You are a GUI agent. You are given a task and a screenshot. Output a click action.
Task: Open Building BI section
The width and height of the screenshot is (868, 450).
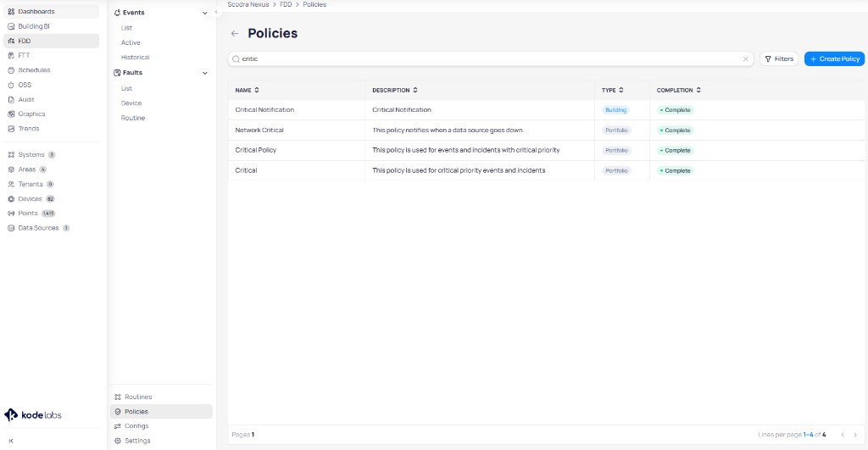(x=34, y=26)
